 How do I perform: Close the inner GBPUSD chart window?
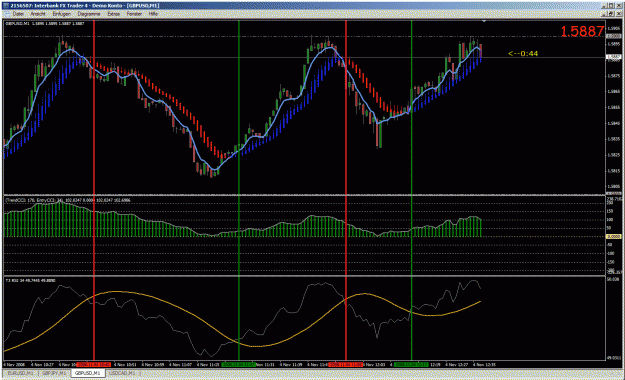pyautogui.click(x=619, y=14)
